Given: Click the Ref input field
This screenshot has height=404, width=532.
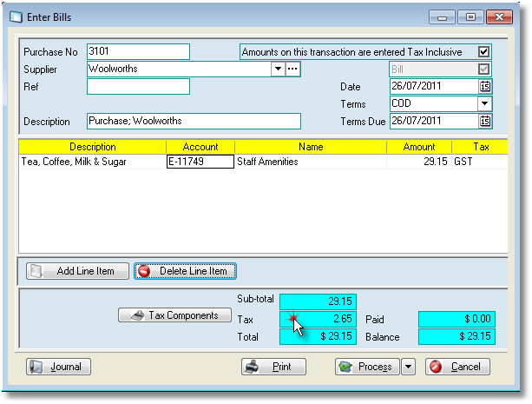Looking at the screenshot, I should (138, 86).
